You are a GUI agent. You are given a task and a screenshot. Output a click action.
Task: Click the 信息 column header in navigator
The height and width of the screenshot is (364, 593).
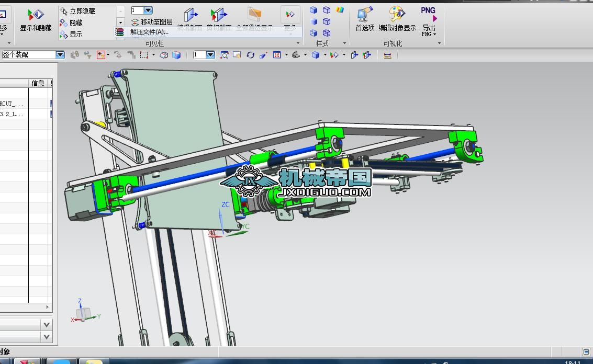(x=38, y=83)
